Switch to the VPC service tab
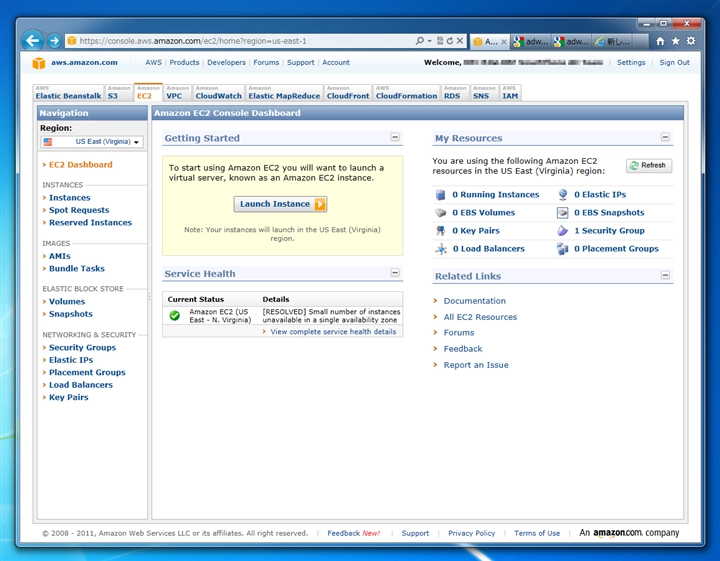 (x=177, y=93)
